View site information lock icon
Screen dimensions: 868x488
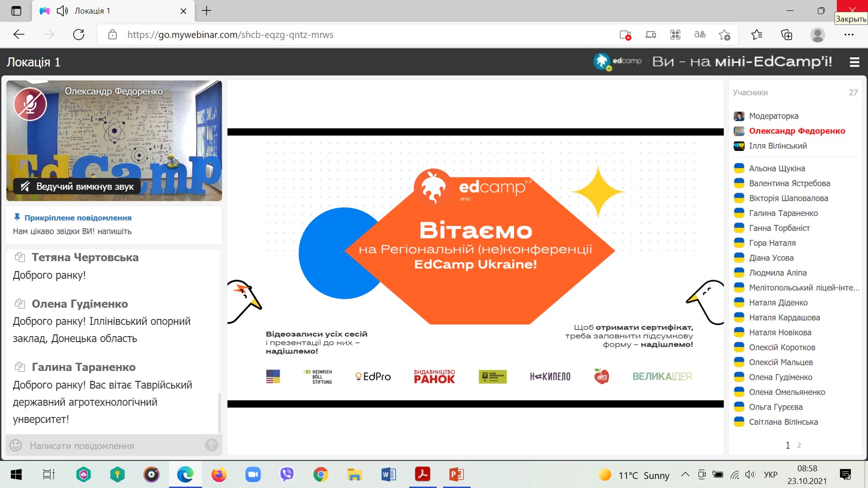pyautogui.click(x=112, y=35)
